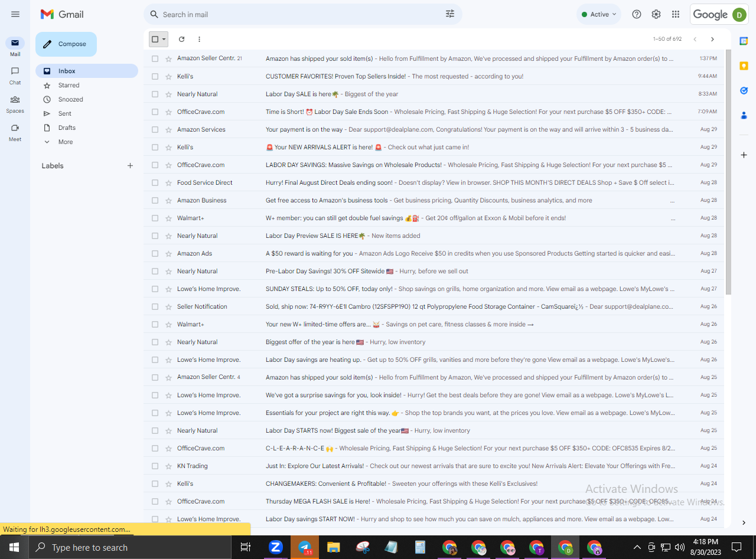Viewport: 756px width, 559px height.
Task: Open the More options three-dot menu
Action: 199,39
